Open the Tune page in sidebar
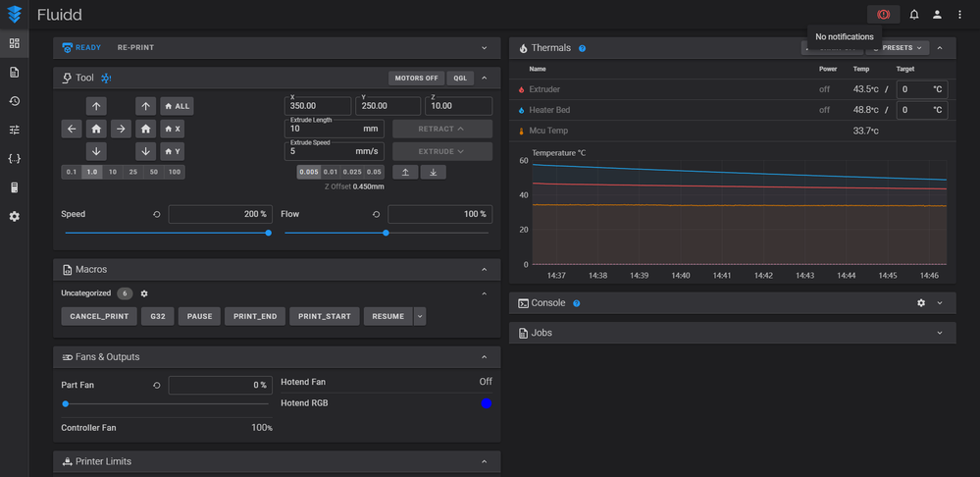This screenshot has height=477, width=980. 14,130
